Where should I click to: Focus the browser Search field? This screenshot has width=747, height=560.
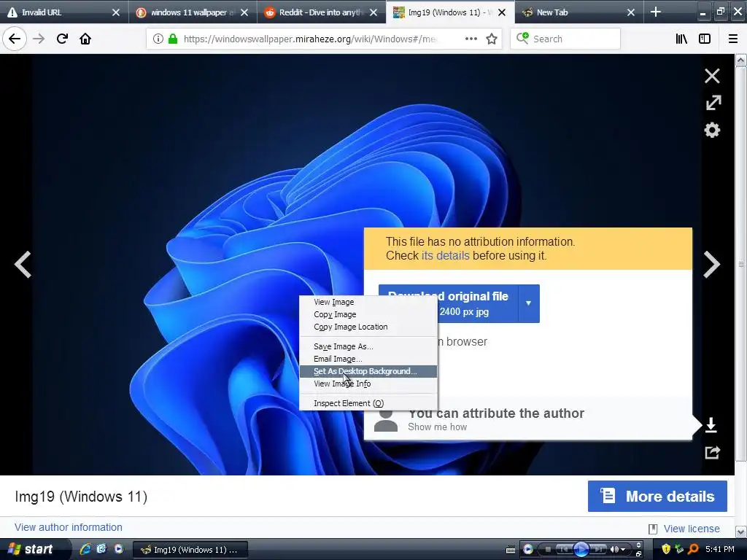click(565, 39)
